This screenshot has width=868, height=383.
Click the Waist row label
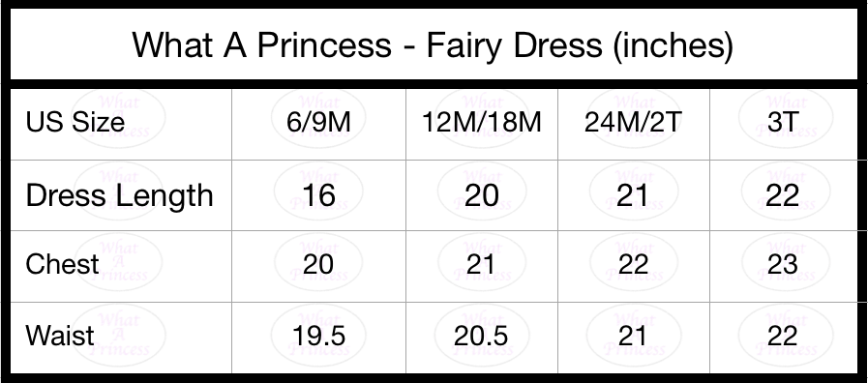(60, 336)
